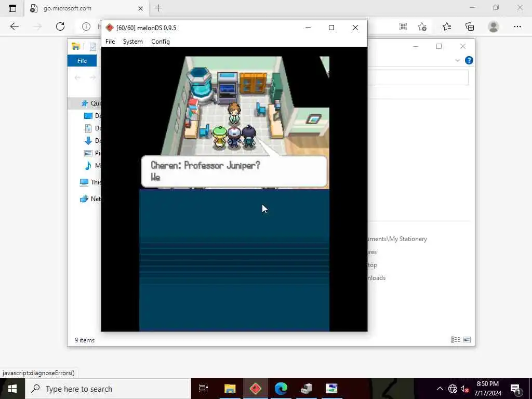Select the Desktop item in Explorer sidebar

point(92,116)
